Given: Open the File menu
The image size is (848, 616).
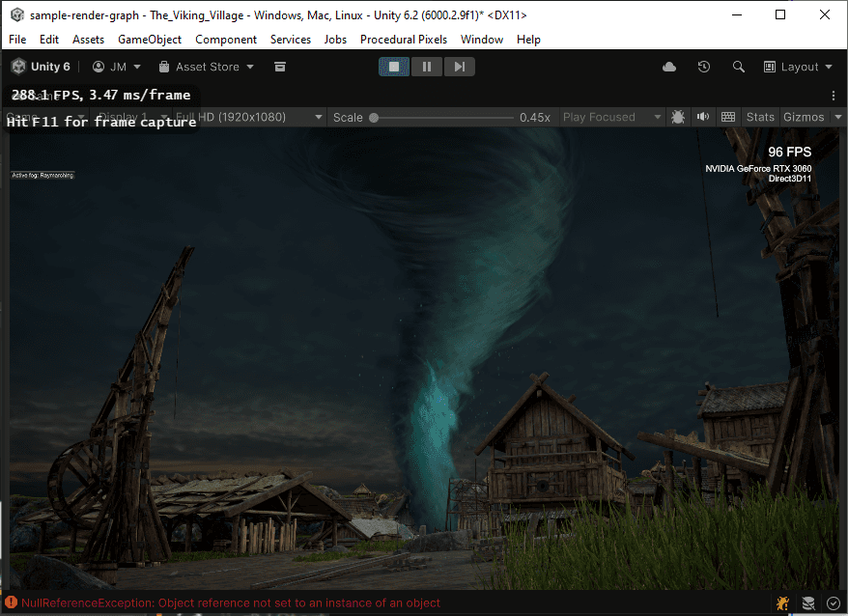Looking at the screenshot, I should click(17, 40).
